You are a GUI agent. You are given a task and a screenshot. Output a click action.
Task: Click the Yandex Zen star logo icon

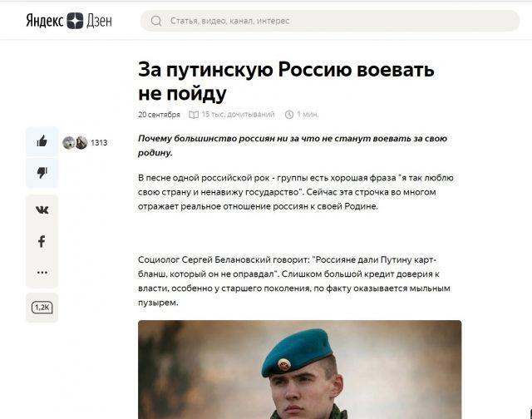[x=75, y=21]
